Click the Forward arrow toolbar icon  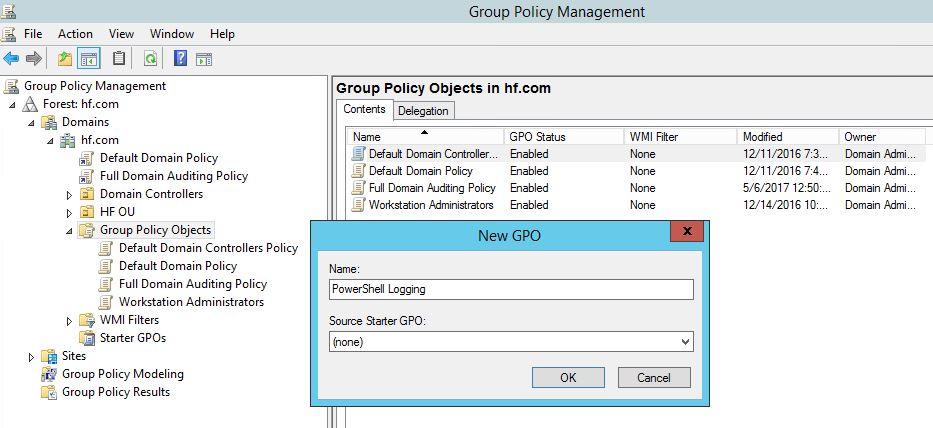pyautogui.click(x=33, y=58)
